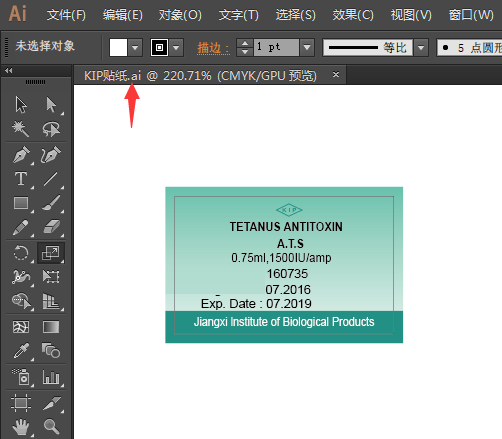Image resolution: width=502 pixels, height=439 pixels.
Task: Select the Magic Wand tool
Action: point(21,129)
